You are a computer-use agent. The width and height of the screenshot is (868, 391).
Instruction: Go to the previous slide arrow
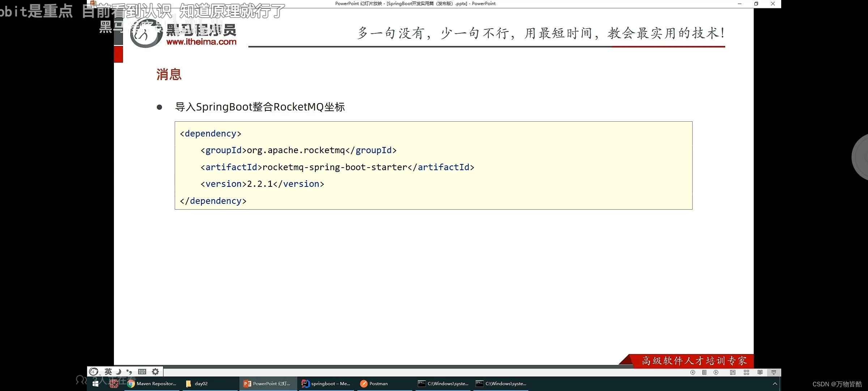pyautogui.click(x=693, y=373)
